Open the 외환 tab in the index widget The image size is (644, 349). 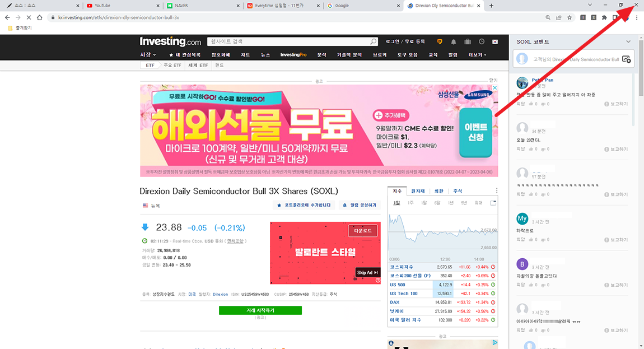(x=439, y=191)
